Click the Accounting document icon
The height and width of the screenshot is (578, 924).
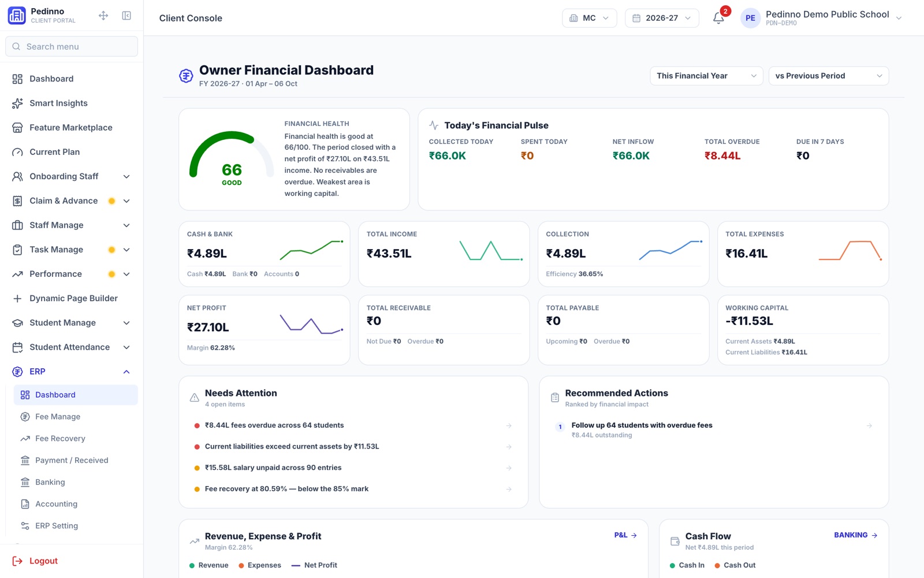click(25, 504)
